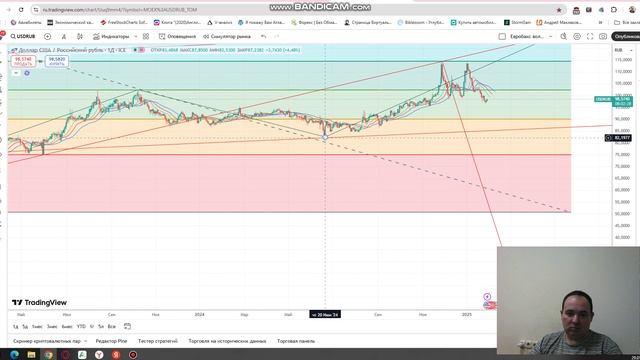This screenshot has height=360, width=640.
Task: Open the Редактор Pine tab
Action: [111, 341]
